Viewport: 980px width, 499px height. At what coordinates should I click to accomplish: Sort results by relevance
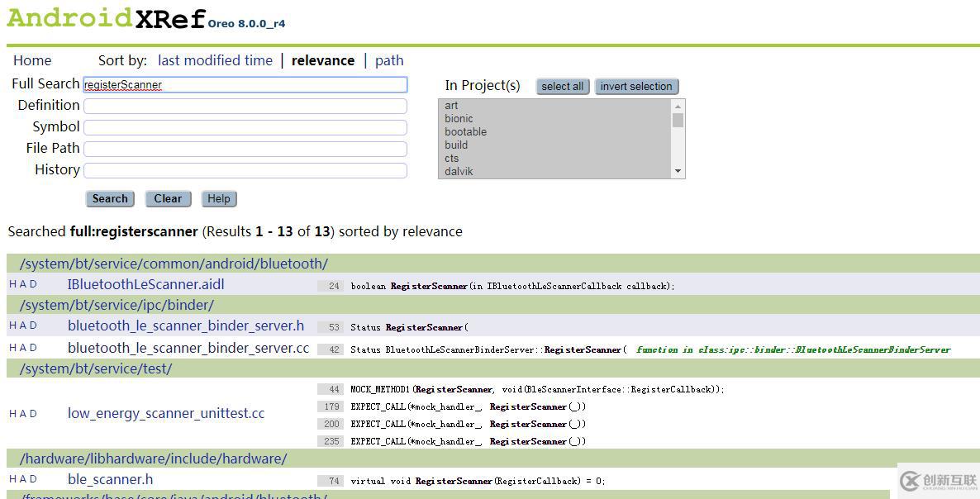323,60
